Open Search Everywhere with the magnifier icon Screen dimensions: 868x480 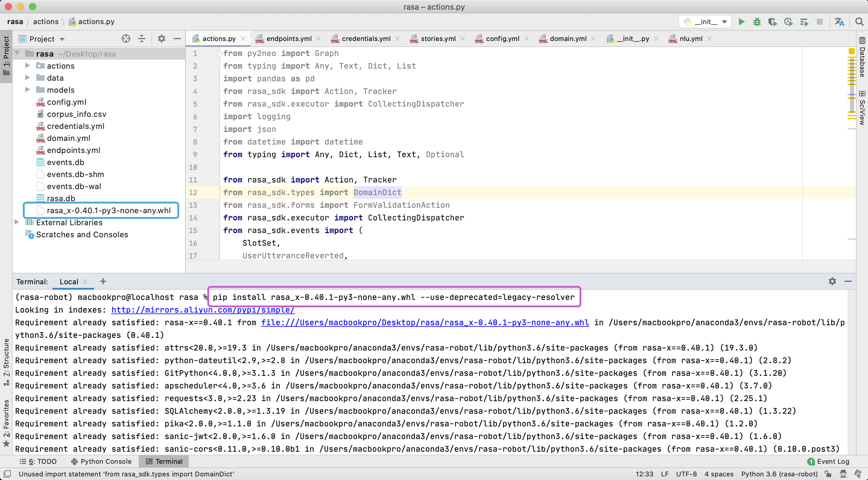(859, 22)
